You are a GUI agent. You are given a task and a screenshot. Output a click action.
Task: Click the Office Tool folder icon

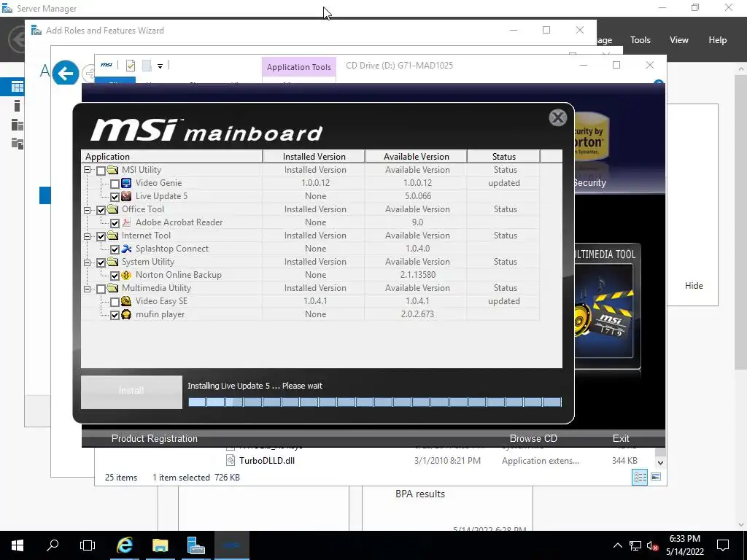(112, 209)
